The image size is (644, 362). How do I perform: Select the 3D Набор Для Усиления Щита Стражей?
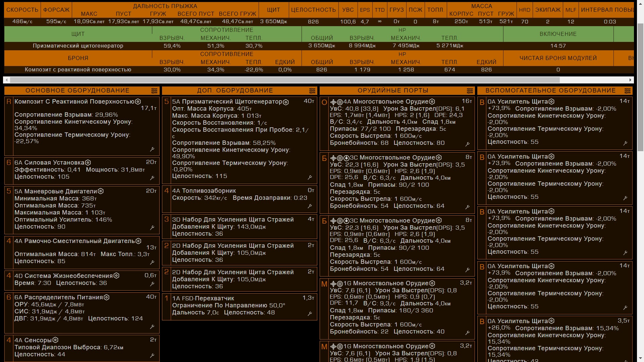(233, 220)
